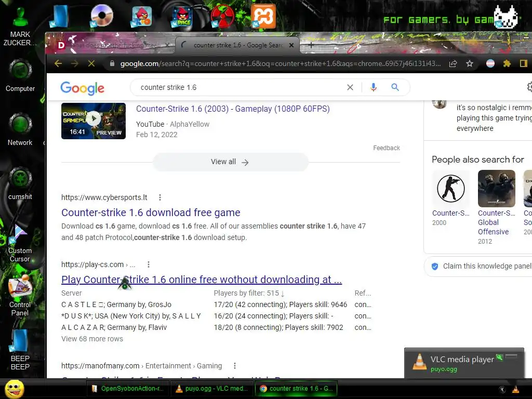Open the Computer desktop icon
Image resolution: width=532 pixels, height=399 pixels.
pyautogui.click(x=20, y=75)
